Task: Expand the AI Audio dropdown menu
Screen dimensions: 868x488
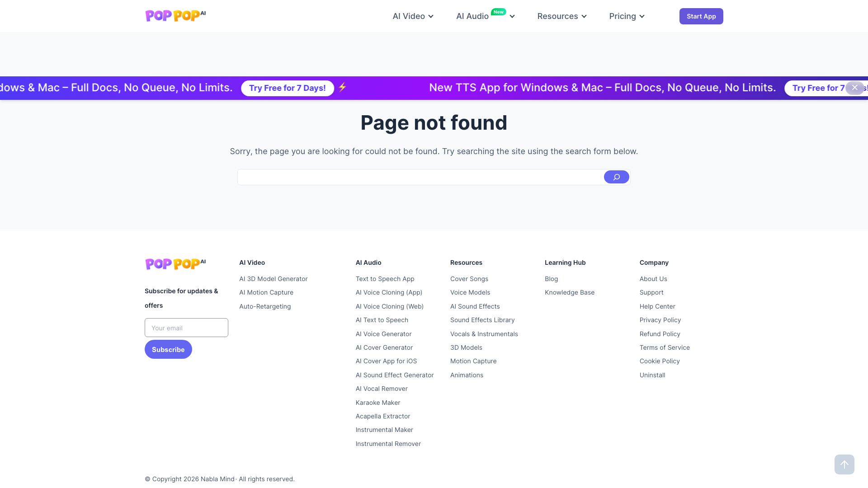Action: coord(486,16)
